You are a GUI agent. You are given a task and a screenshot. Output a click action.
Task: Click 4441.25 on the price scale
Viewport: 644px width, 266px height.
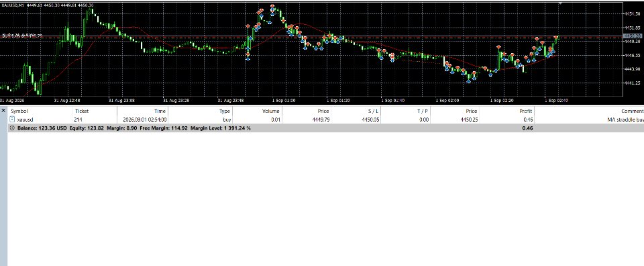[x=633, y=83]
